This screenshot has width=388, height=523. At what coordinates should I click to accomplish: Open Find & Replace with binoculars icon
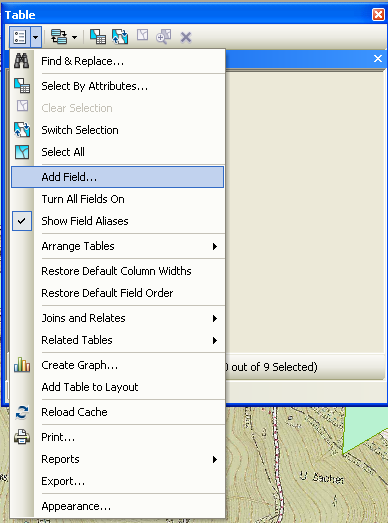pos(22,61)
